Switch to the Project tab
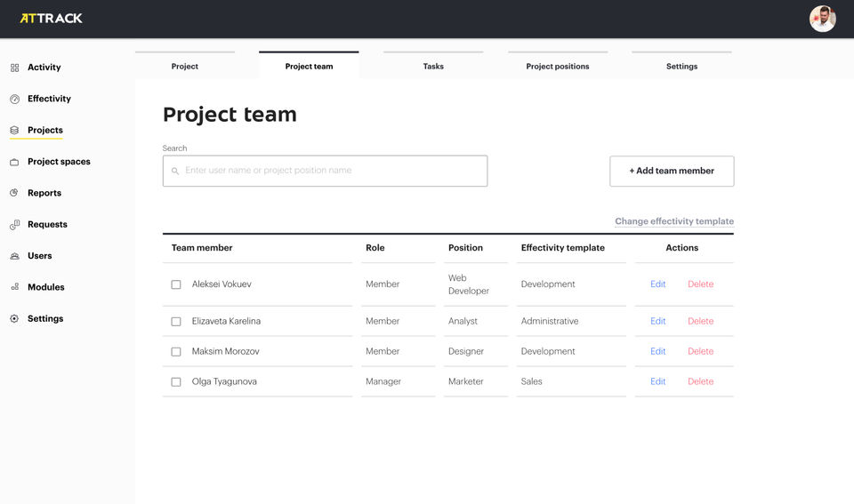Viewport: 854px width, 504px height. pyautogui.click(x=185, y=65)
